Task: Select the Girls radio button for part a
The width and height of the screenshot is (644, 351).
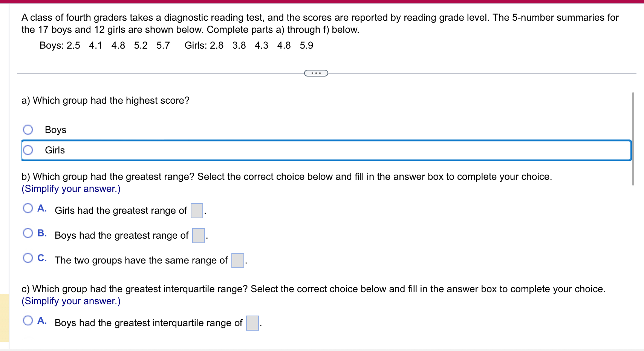Action: coord(28,150)
